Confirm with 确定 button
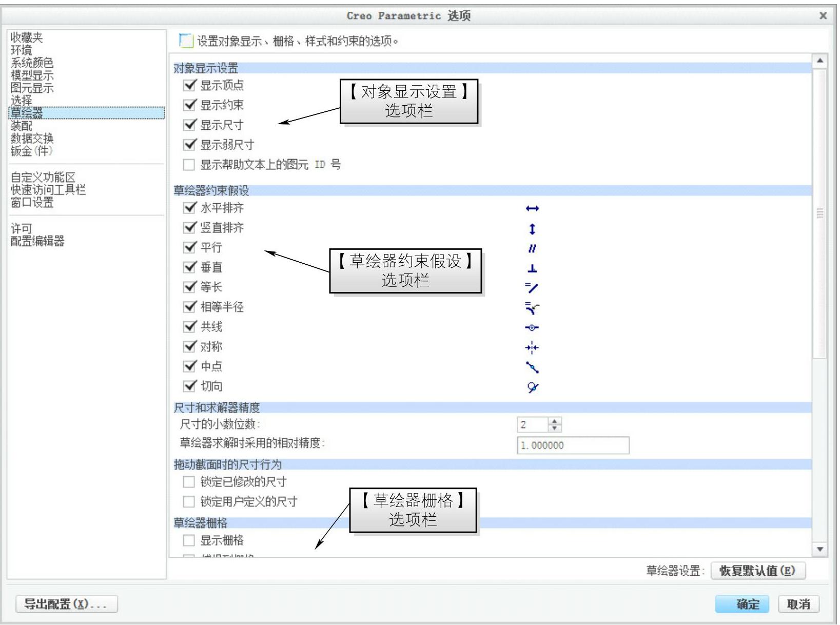840x625 pixels. 741,604
